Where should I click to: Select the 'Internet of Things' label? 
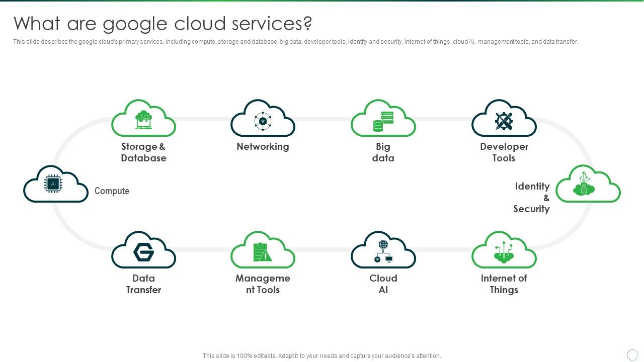pos(504,284)
